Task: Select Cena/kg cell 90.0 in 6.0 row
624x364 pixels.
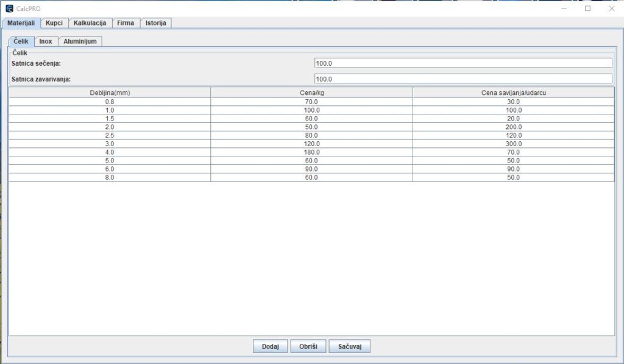Action: click(x=311, y=169)
